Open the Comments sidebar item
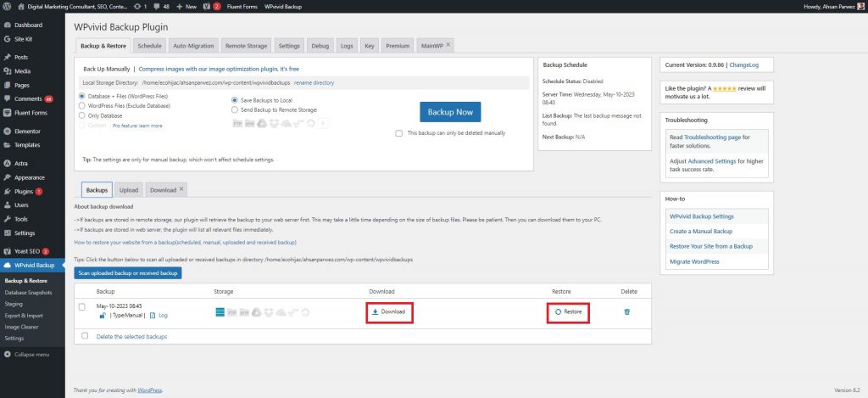 point(28,98)
